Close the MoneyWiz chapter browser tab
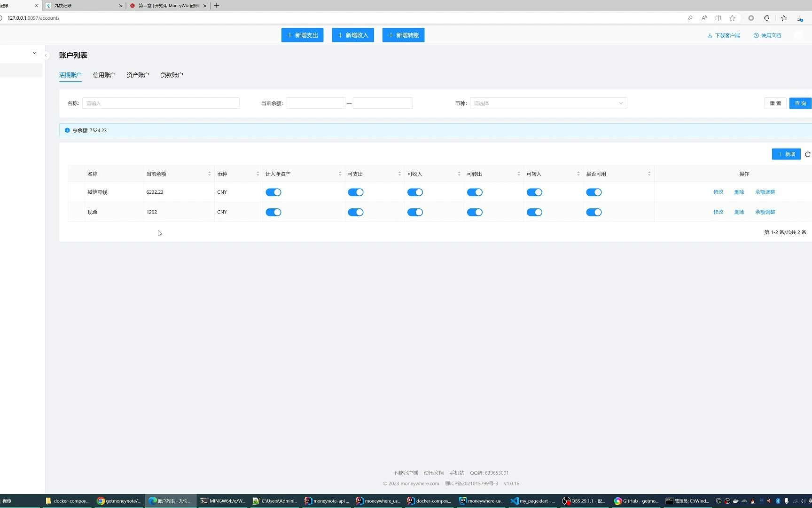Viewport: 812px width, 508px height. click(205, 6)
